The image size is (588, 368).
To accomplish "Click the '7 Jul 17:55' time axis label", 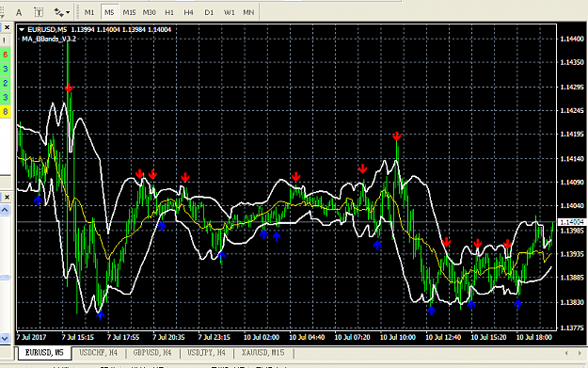I will coord(123,337).
